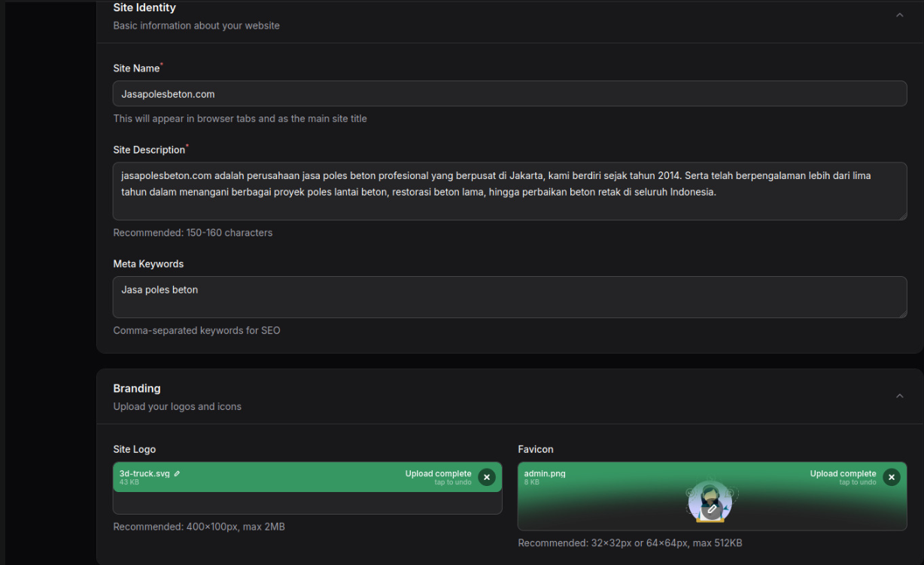Click the admin.png file name
The image size is (924, 565).
[x=545, y=473]
